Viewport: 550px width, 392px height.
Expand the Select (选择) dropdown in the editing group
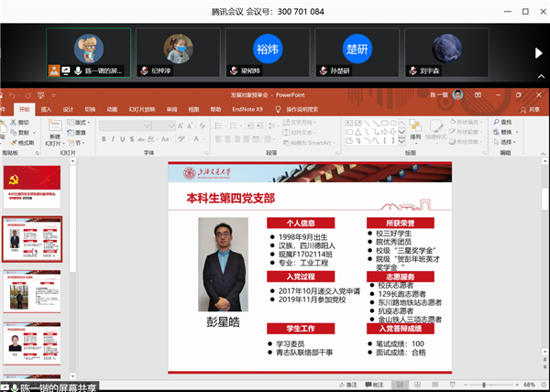(x=507, y=143)
